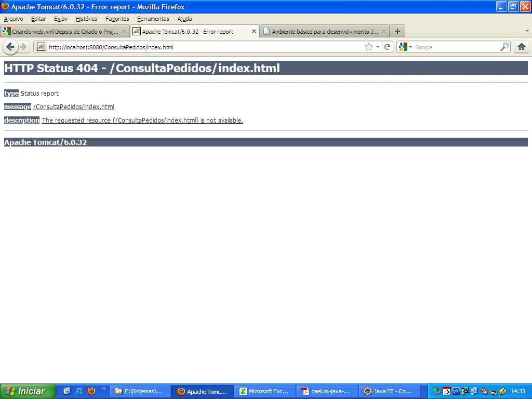The width and height of the screenshot is (532, 399).
Task: Switch to the Apache Tomcat taskbar button
Action: click(x=202, y=391)
